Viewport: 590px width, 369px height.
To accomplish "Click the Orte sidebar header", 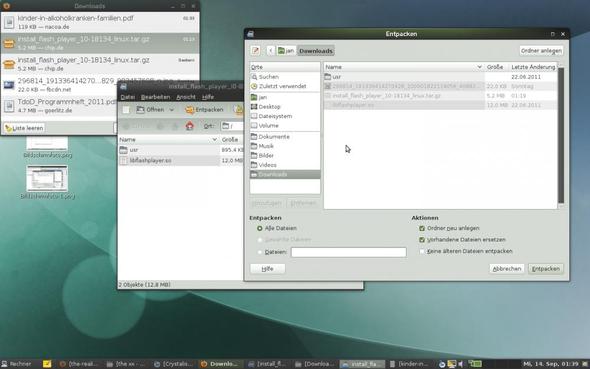I will pos(285,67).
